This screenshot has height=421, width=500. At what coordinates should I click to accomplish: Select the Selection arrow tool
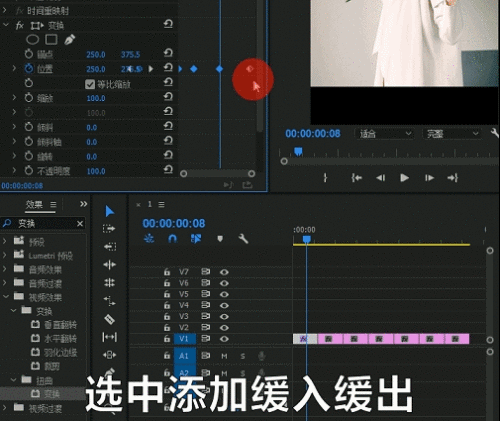109,211
